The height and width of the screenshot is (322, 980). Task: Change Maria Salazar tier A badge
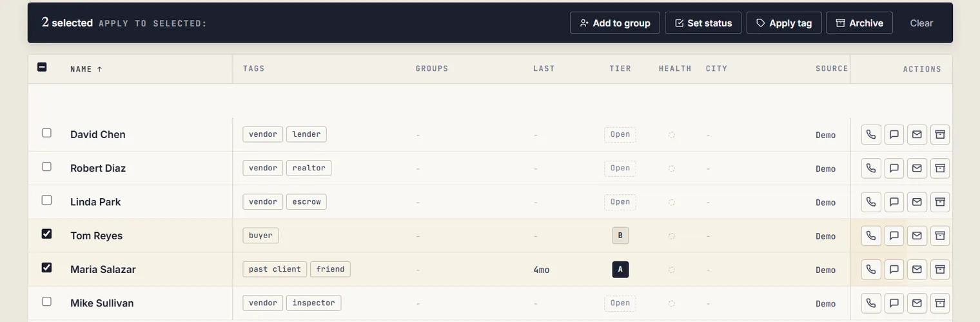pos(620,269)
